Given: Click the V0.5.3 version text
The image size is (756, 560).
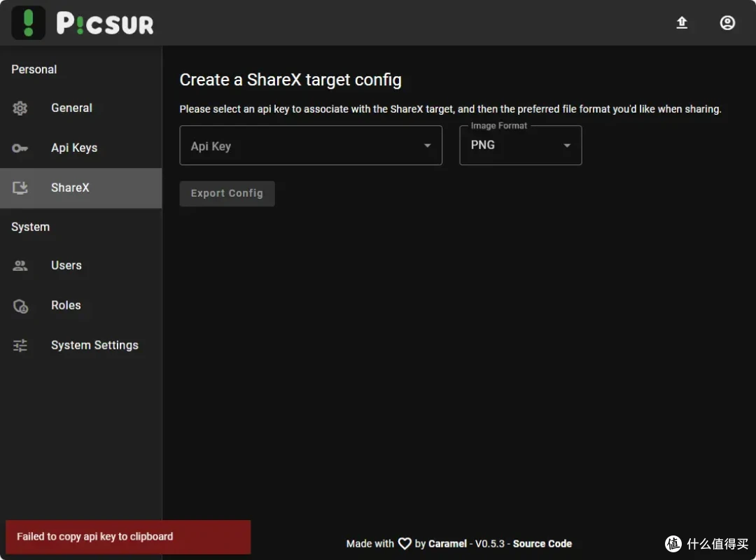Looking at the screenshot, I should (490, 544).
